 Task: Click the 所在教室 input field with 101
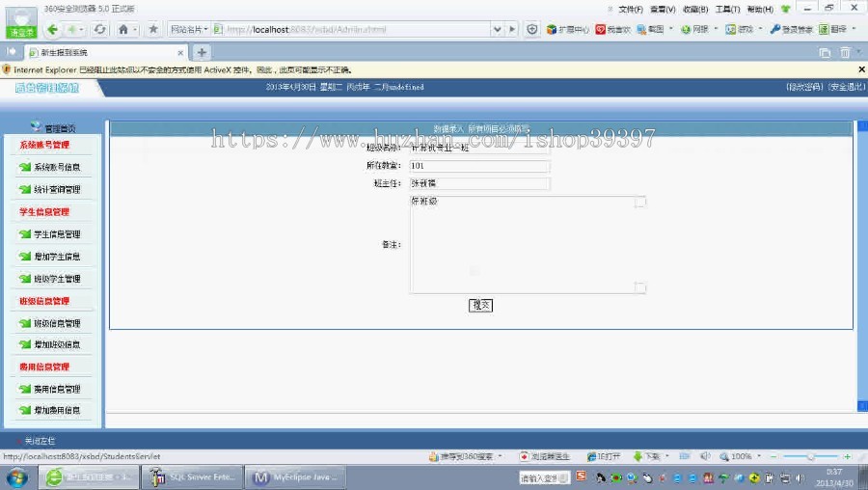click(x=479, y=166)
